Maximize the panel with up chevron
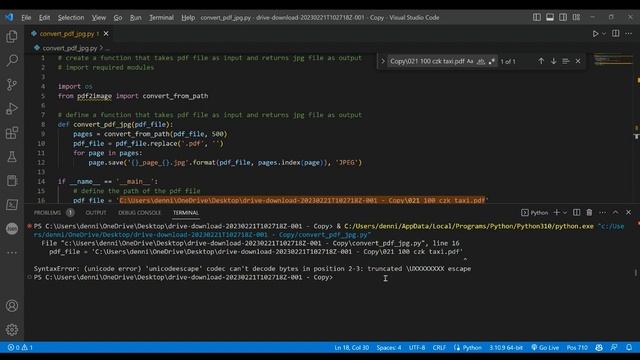Screen dimensions: 640x360 (616, 212)
